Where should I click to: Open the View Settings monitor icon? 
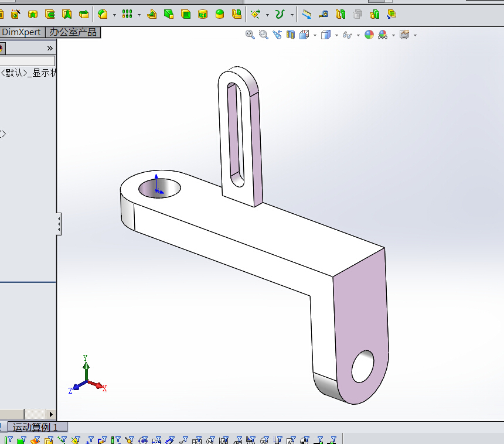[404, 35]
